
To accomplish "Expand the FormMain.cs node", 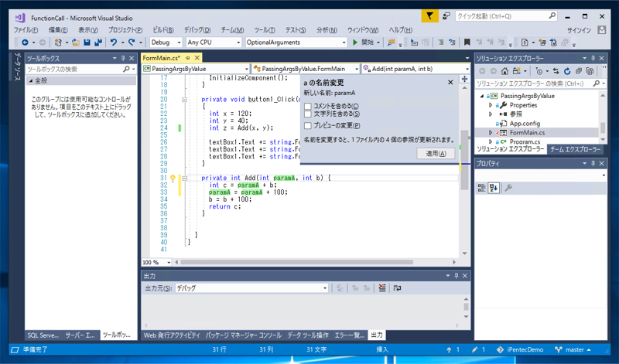I will (491, 132).
